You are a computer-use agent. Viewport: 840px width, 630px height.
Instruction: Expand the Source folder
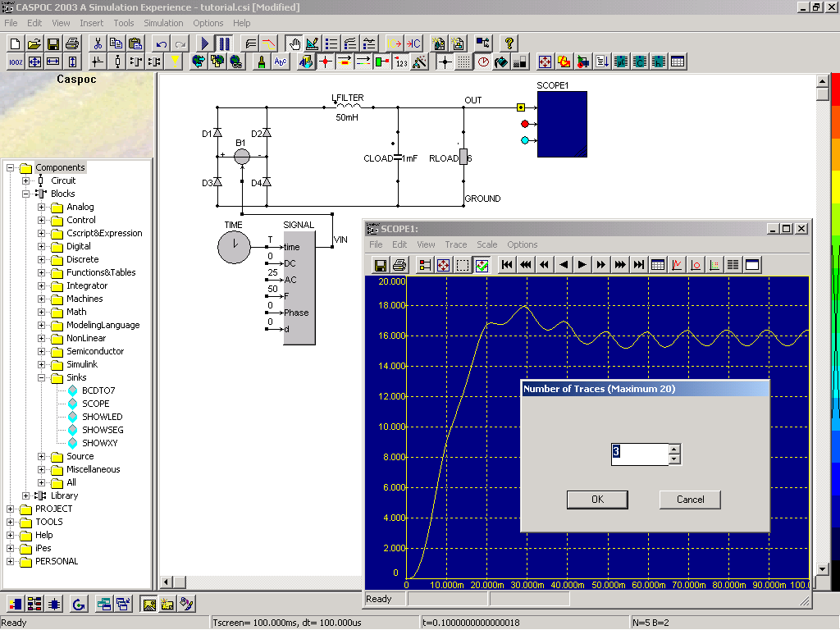click(41, 456)
